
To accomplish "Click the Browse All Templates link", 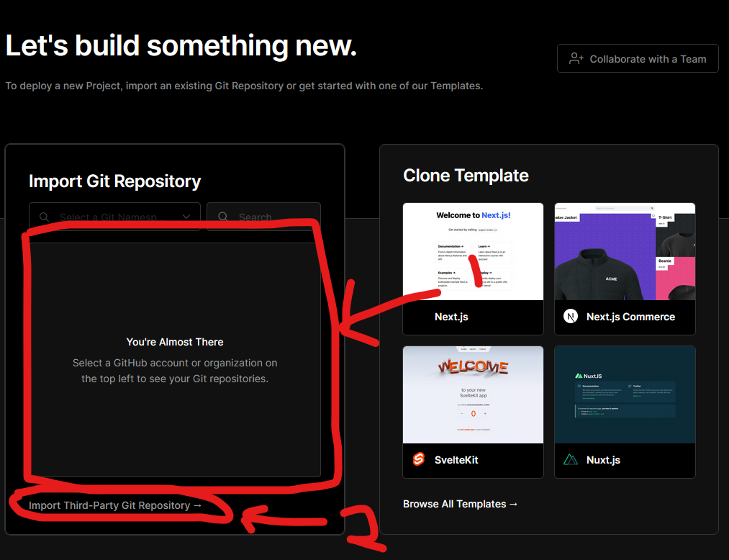I will [x=461, y=504].
